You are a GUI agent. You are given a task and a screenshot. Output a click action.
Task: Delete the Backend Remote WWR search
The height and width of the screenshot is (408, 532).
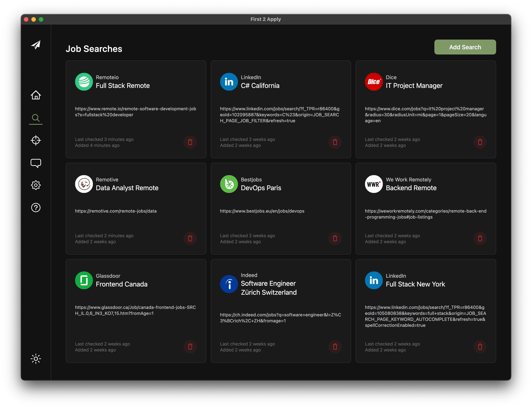point(480,239)
